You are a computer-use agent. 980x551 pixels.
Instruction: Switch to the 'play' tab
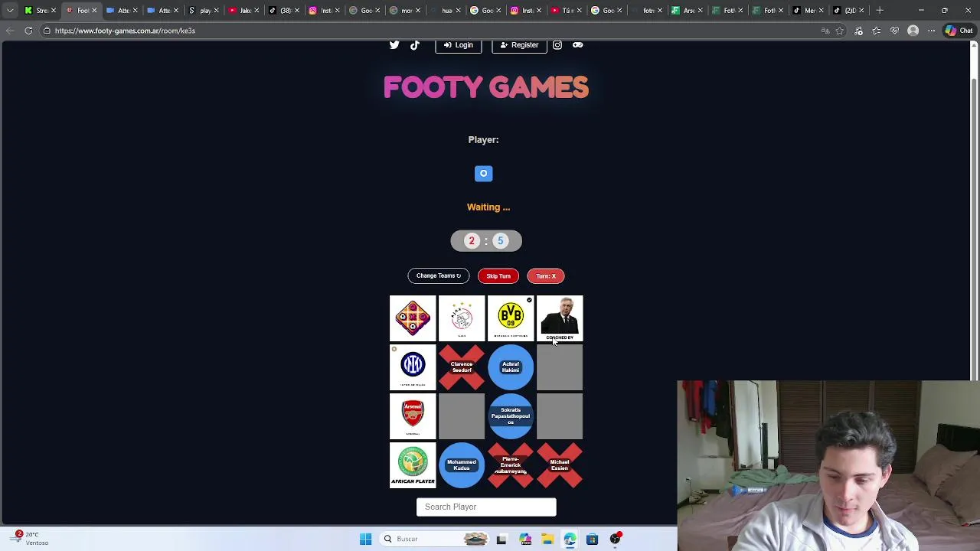pyautogui.click(x=204, y=10)
